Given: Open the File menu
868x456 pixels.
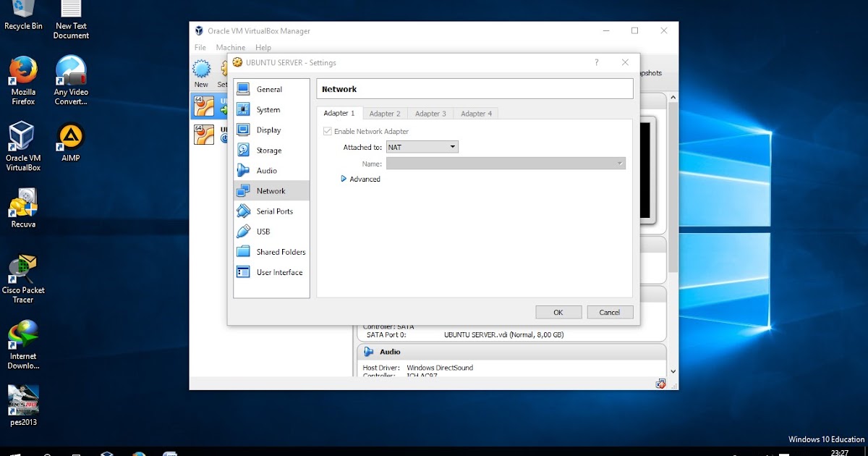Looking at the screenshot, I should pos(200,48).
